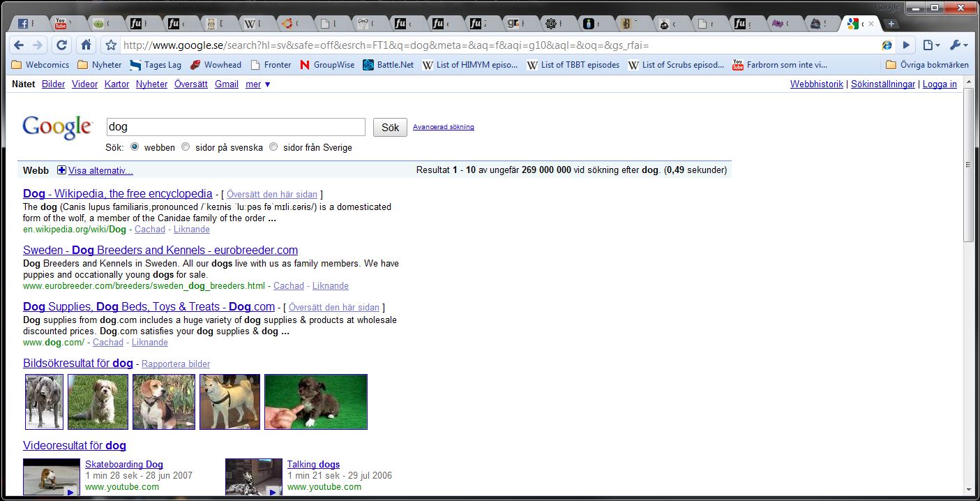Expand 'Visa alternativ' plus icon
Screen dimensions: 980x501
[61, 170]
